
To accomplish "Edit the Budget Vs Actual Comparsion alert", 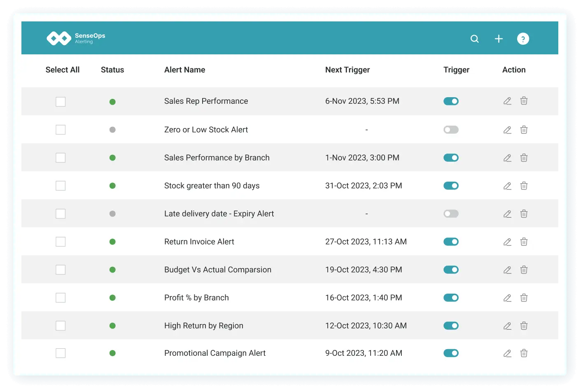I will [x=507, y=270].
